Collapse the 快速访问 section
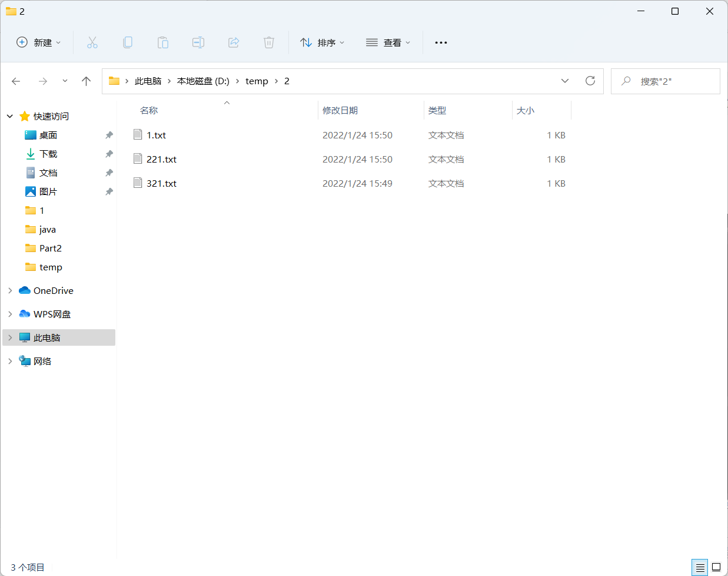728x576 pixels. point(9,116)
